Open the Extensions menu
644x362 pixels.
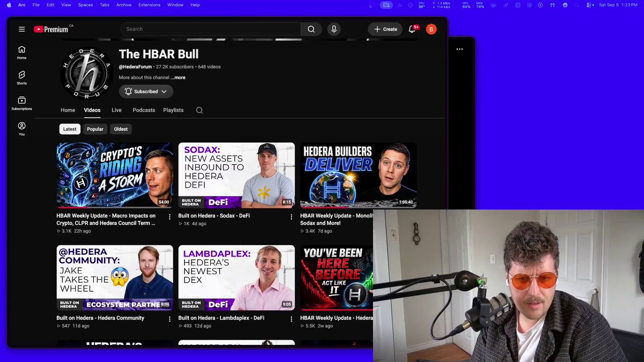(x=149, y=5)
